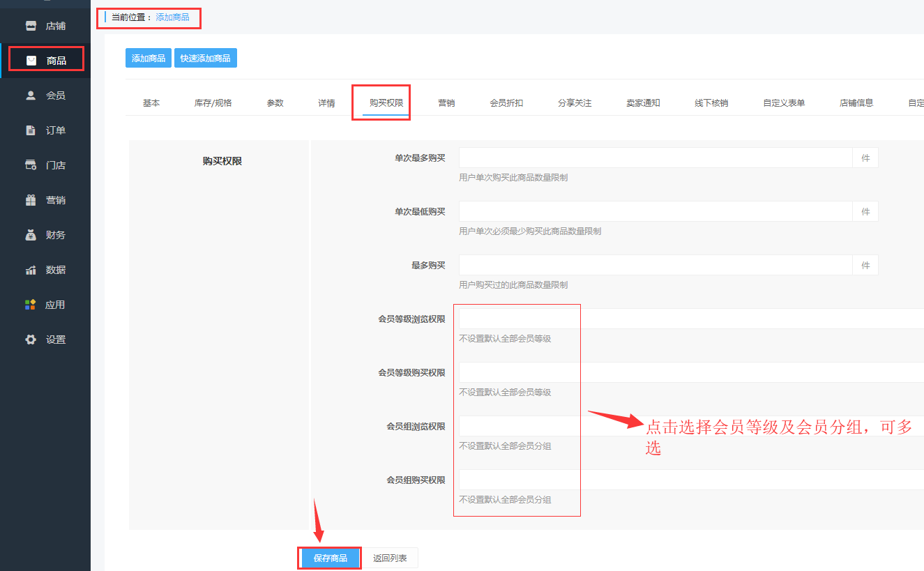Screen dimensions: 924x571
Task: Open the 会员等级浏览权限 selector
Action: (x=691, y=319)
